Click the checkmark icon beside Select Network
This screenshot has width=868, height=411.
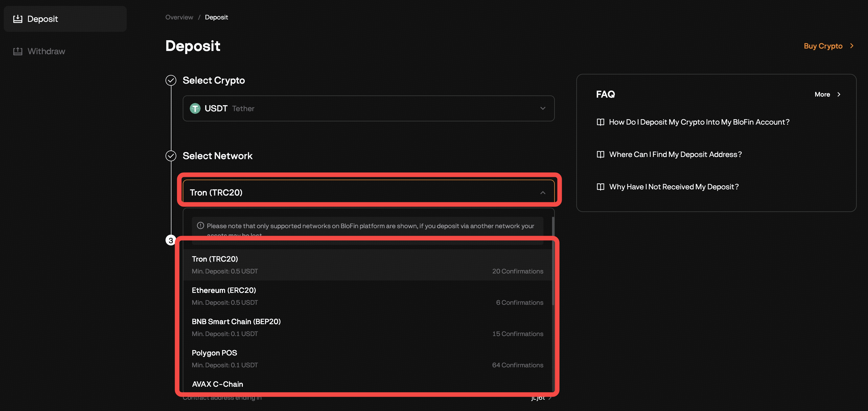pos(171,156)
